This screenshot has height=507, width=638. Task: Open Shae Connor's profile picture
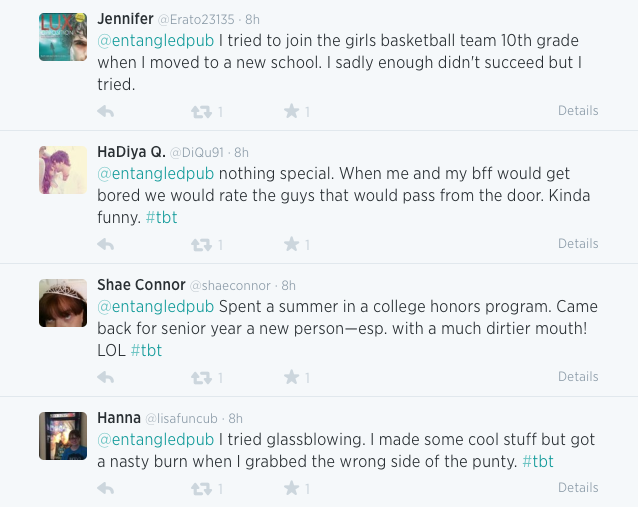click(x=63, y=303)
